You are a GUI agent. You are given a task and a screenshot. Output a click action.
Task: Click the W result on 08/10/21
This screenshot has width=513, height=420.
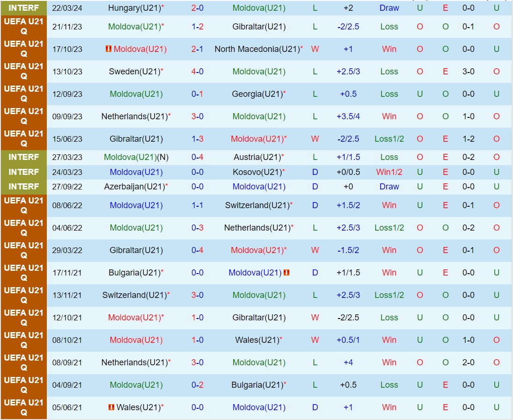[315, 340]
